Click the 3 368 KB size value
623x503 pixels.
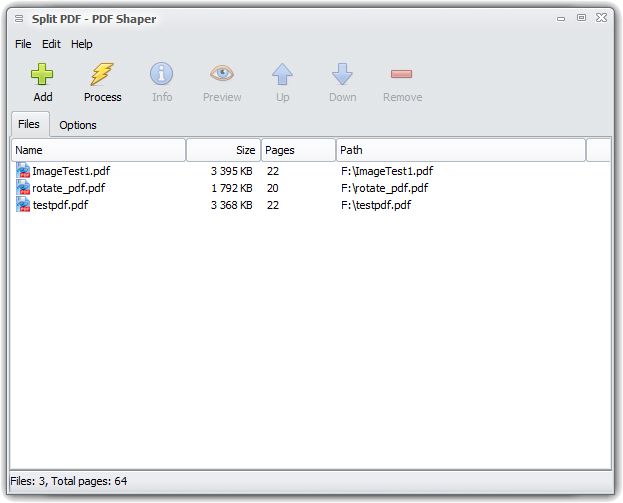click(x=232, y=205)
